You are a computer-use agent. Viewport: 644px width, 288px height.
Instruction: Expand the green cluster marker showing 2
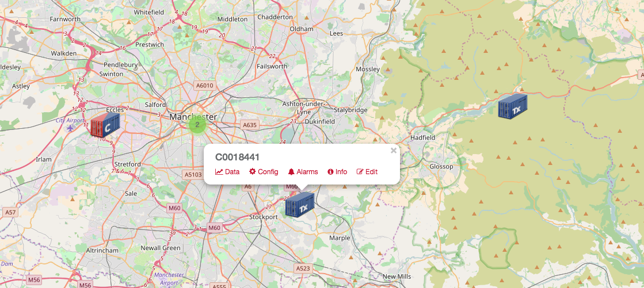[197, 125]
